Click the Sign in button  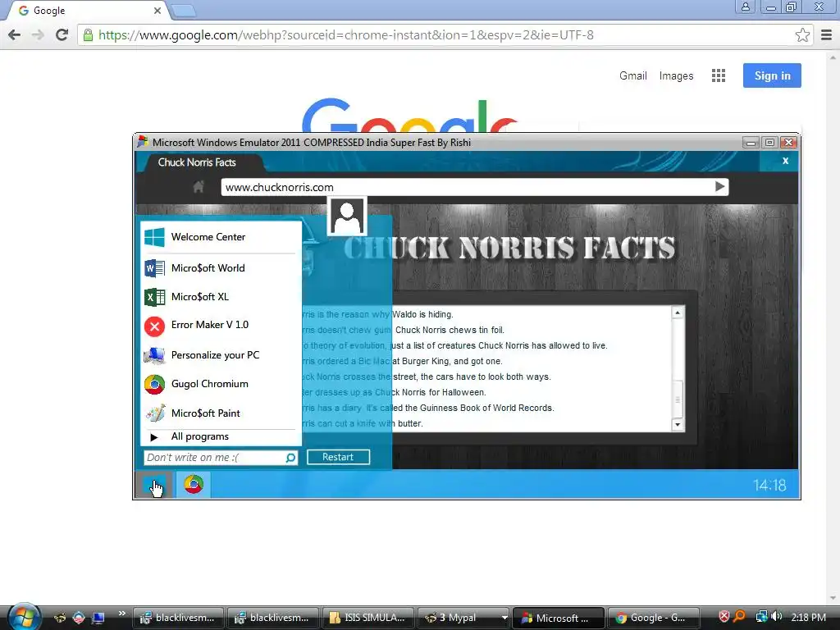772,75
